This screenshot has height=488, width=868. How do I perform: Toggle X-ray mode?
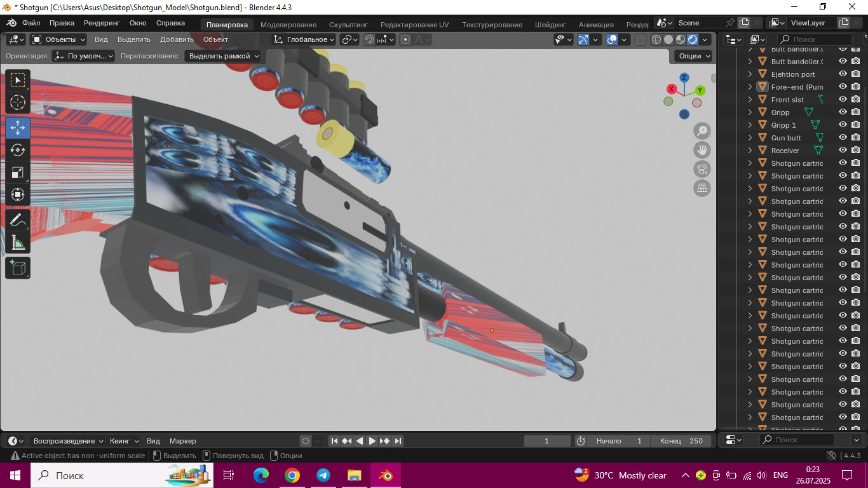(641, 39)
